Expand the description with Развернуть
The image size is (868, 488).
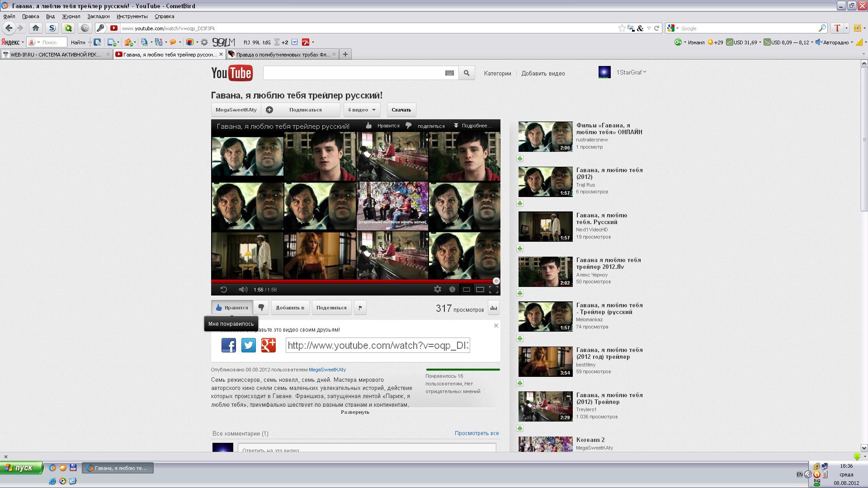pos(355,412)
